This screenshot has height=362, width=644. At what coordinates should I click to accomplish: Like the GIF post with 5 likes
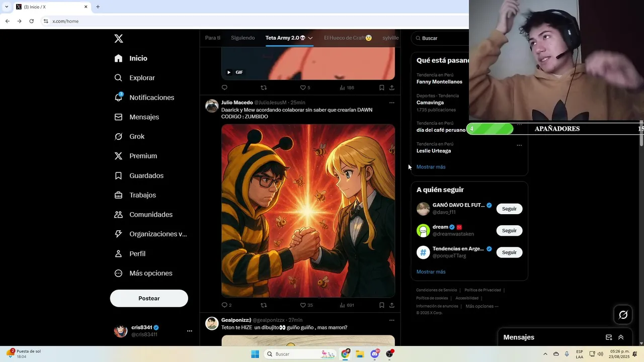(303, 87)
